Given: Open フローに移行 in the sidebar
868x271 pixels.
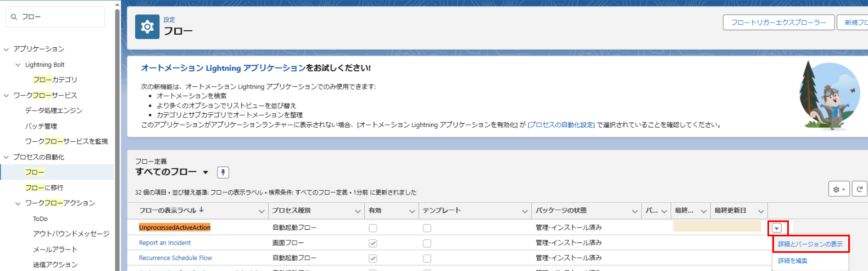Looking at the screenshot, I should [44, 188].
